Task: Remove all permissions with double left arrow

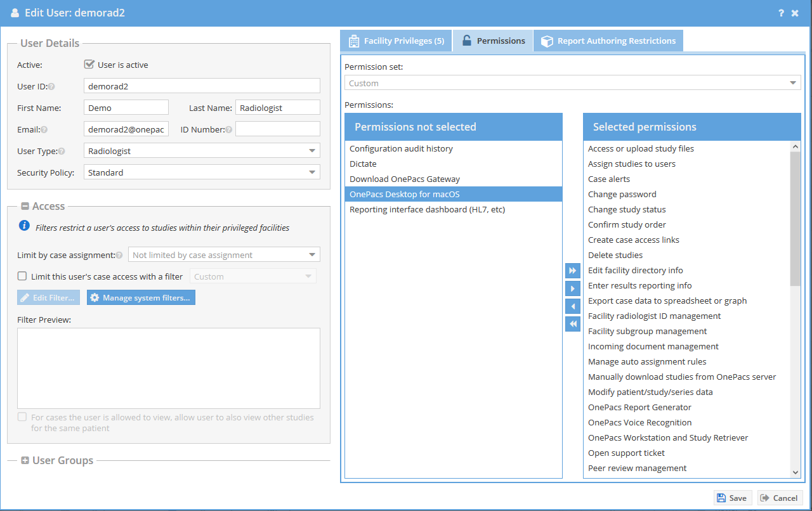Action: click(573, 324)
